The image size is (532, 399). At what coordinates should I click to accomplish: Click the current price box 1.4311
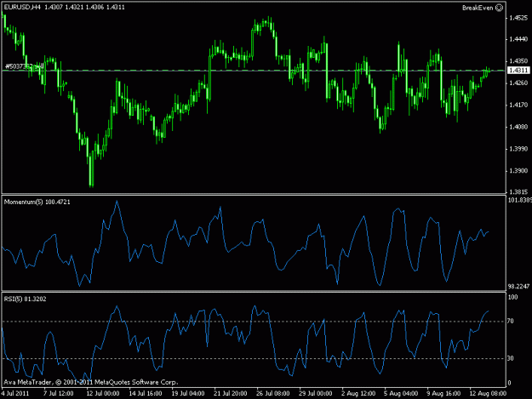pos(518,70)
